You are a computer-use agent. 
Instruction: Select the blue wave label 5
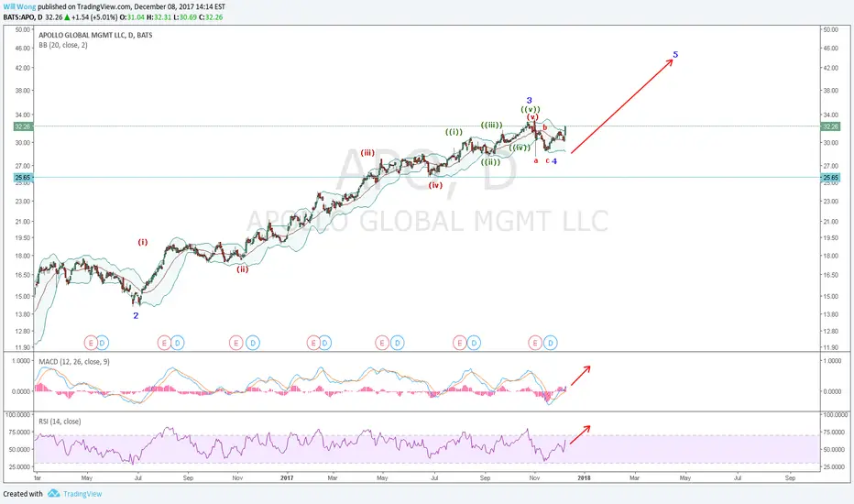click(x=675, y=54)
